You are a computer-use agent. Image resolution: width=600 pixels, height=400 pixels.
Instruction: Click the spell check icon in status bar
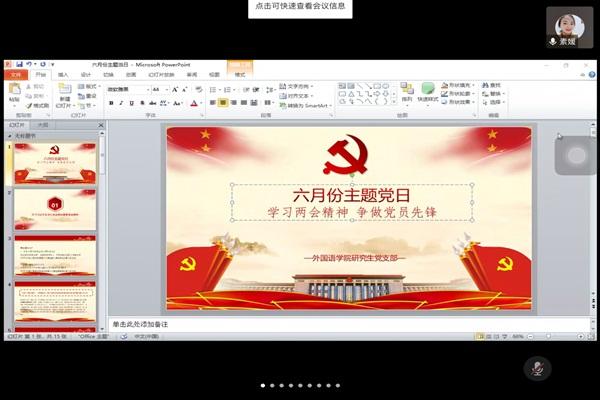click(124, 336)
